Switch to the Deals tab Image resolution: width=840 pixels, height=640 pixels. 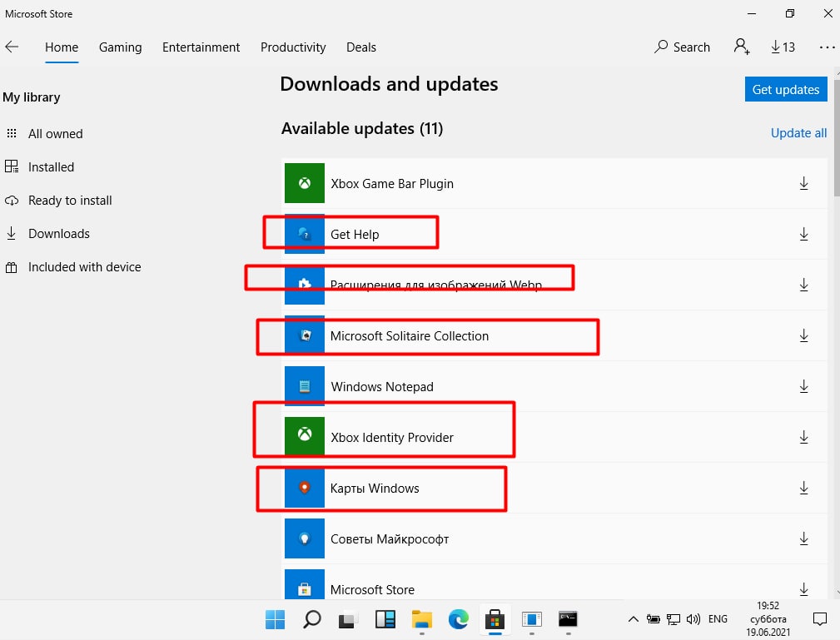pos(361,47)
